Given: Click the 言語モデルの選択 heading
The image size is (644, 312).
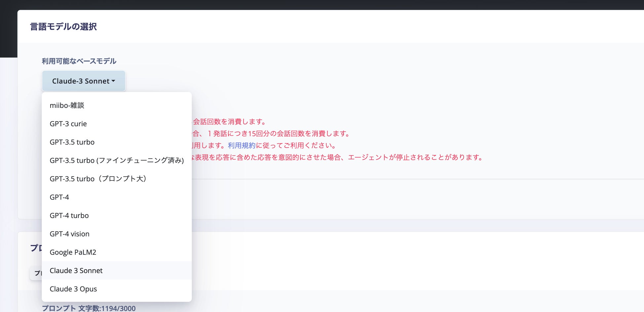Looking at the screenshot, I should point(63,27).
